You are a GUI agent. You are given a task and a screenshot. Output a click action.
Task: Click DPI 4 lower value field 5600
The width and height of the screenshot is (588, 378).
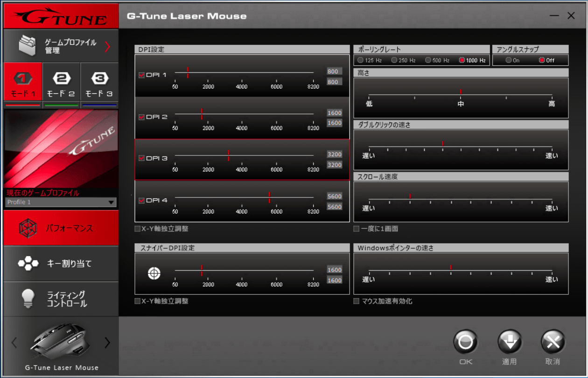(x=335, y=207)
